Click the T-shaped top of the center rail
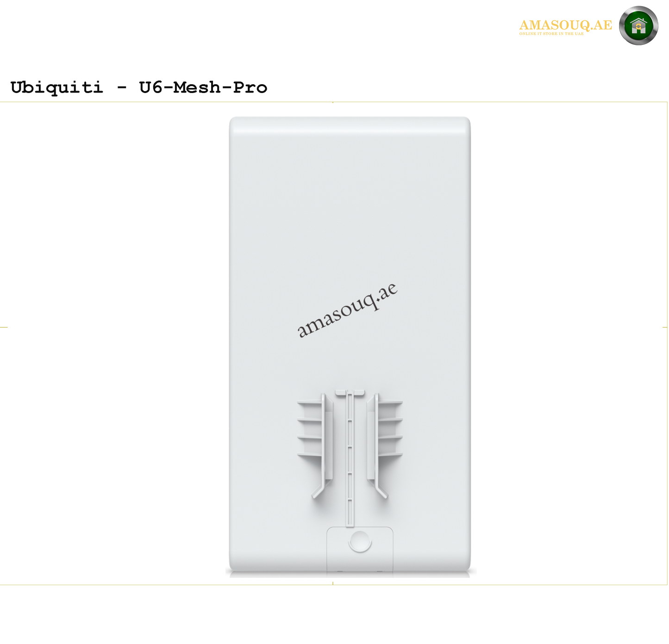 tap(350, 393)
